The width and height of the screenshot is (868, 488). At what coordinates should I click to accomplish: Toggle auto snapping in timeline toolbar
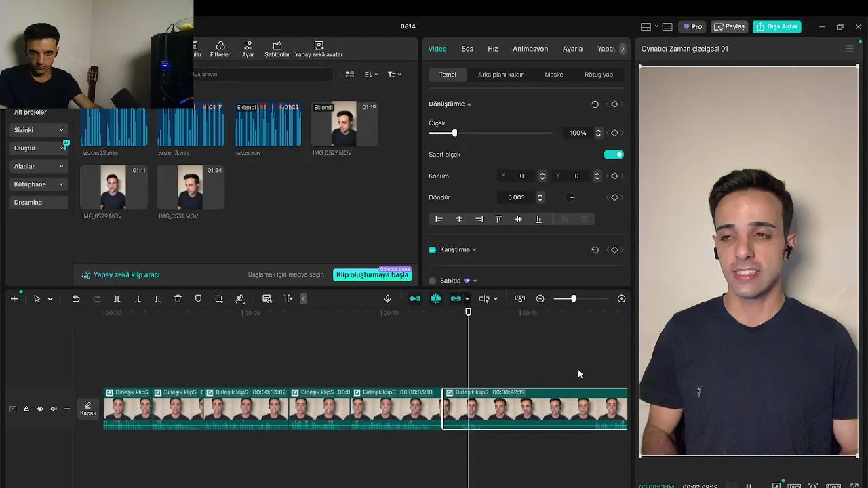(435, 299)
